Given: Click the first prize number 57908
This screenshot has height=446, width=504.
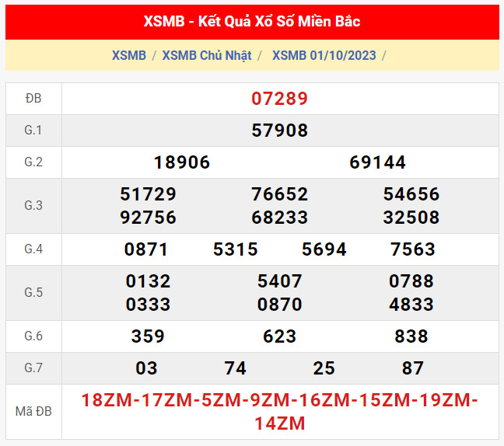Looking at the screenshot, I should [280, 131].
